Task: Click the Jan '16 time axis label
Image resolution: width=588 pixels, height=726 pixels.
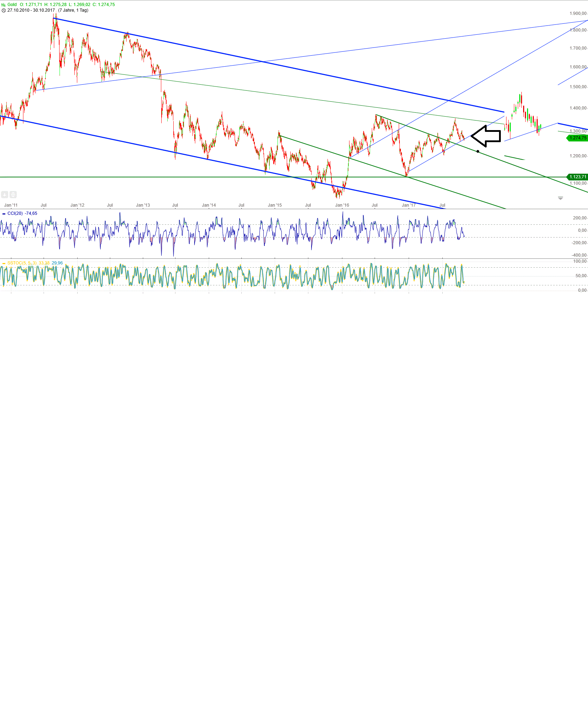Action: 342,205
